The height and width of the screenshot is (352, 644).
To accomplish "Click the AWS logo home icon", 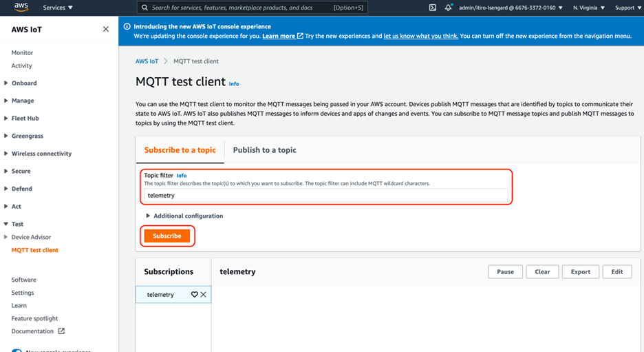I will point(21,7).
